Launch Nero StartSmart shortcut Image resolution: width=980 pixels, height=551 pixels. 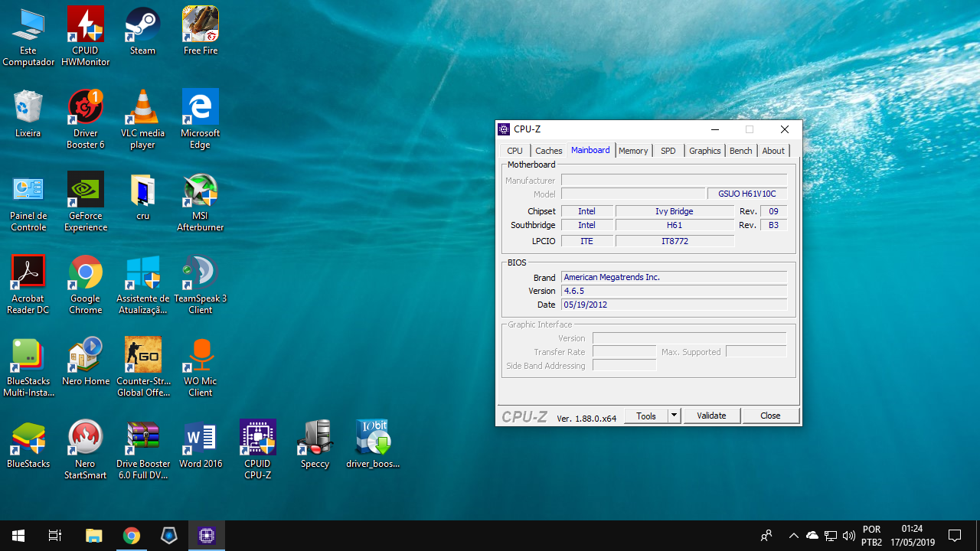tap(86, 450)
